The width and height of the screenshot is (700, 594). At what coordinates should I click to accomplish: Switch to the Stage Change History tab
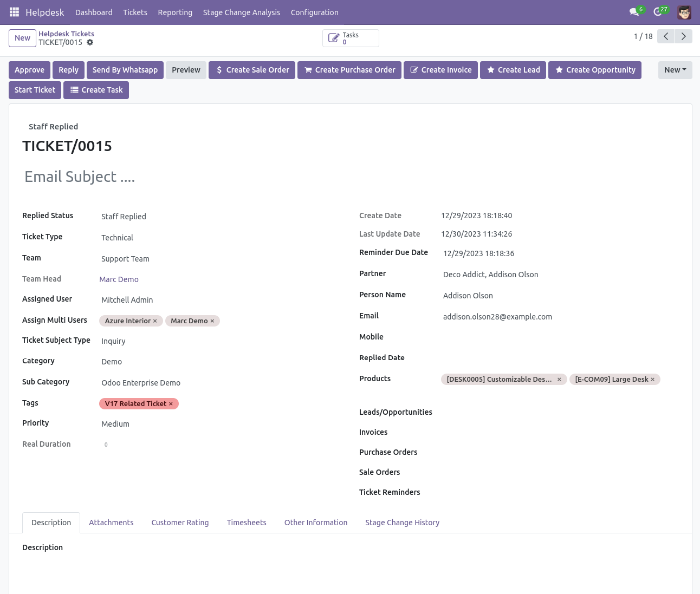[x=402, y=523]
